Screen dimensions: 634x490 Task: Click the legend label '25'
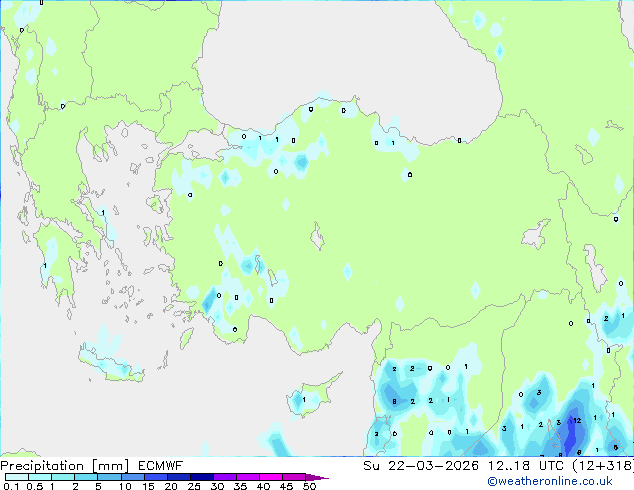pos(194,486)
